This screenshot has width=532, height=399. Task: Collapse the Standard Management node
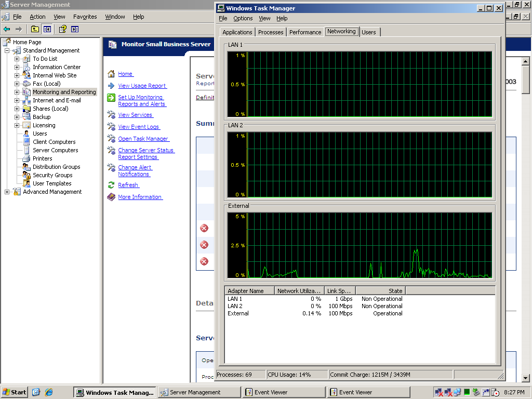coord(7,50)
